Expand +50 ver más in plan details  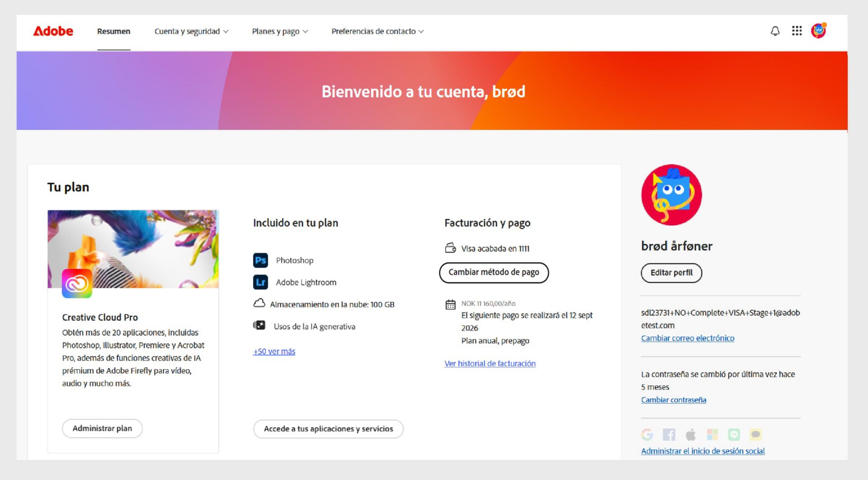pyautogui.click(x=274, y=352)
